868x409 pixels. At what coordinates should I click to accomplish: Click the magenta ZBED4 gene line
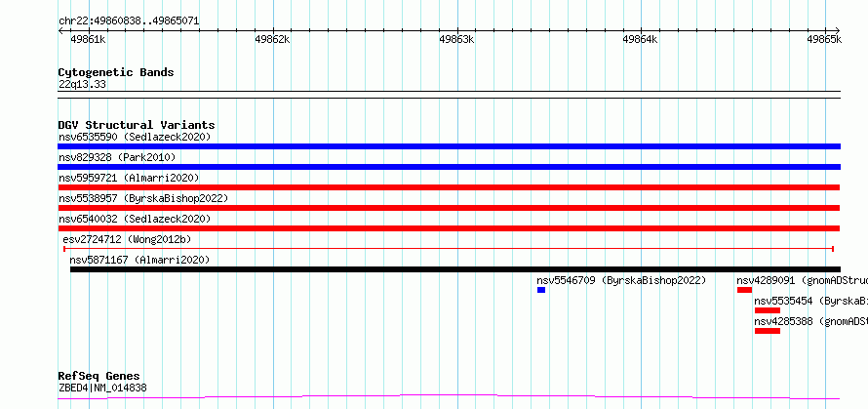coord(449,397)
